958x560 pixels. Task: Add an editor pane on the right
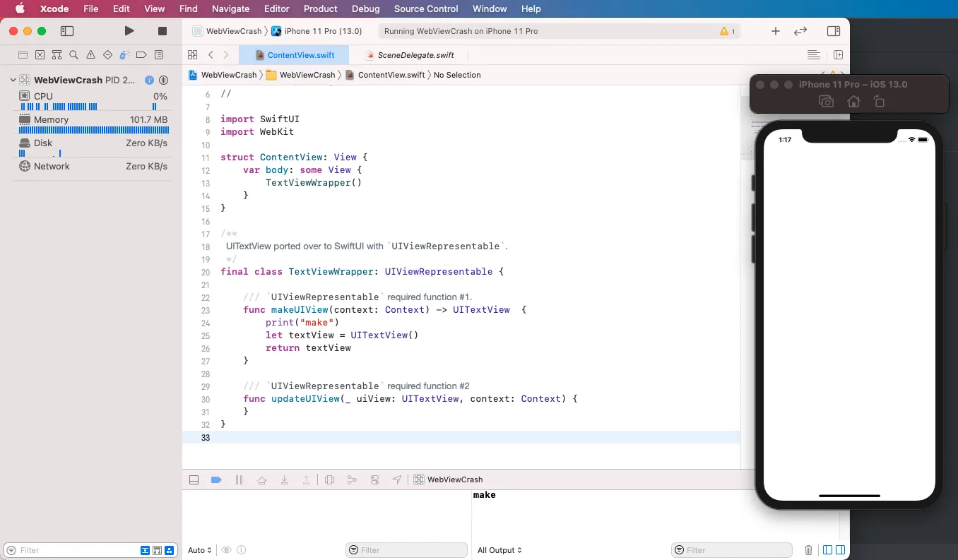tap(838, 54)
